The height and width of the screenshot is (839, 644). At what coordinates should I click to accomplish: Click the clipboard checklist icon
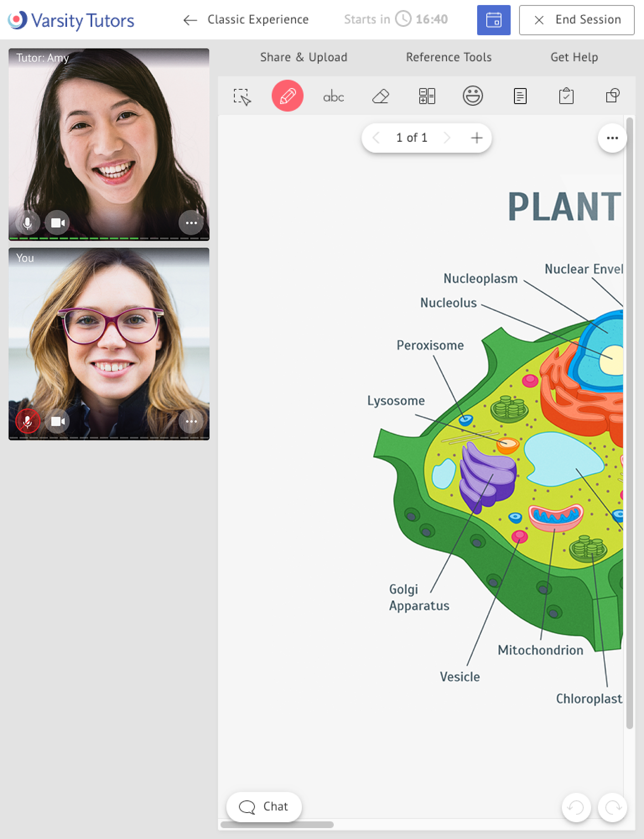pyautogui.click(x=566, y=96)
